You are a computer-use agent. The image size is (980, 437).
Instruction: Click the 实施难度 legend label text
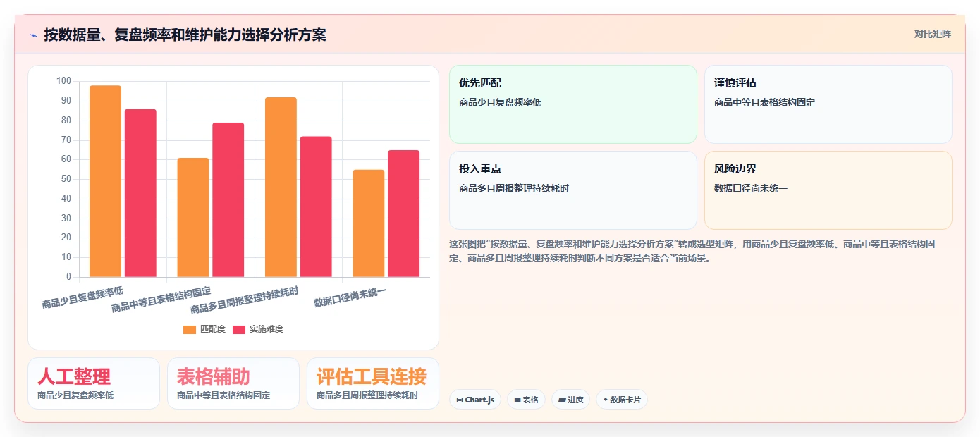(x=267, y=329)
